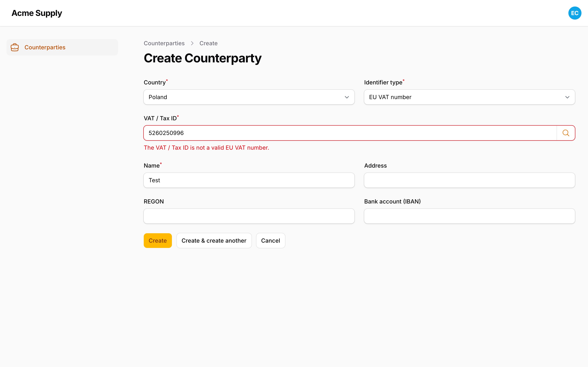Select Counterparties in the sidebar
This screenshot has height=367, width=588.
pos(62,47)
